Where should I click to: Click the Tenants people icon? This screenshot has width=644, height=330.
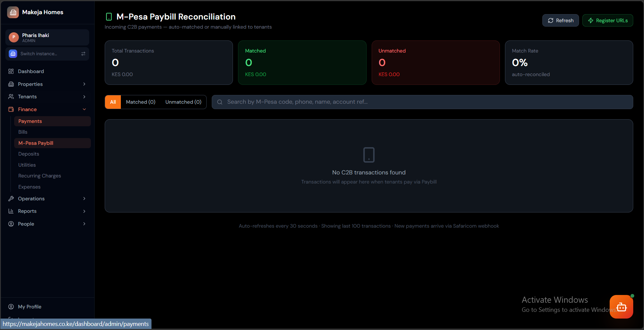click(11, 97)
